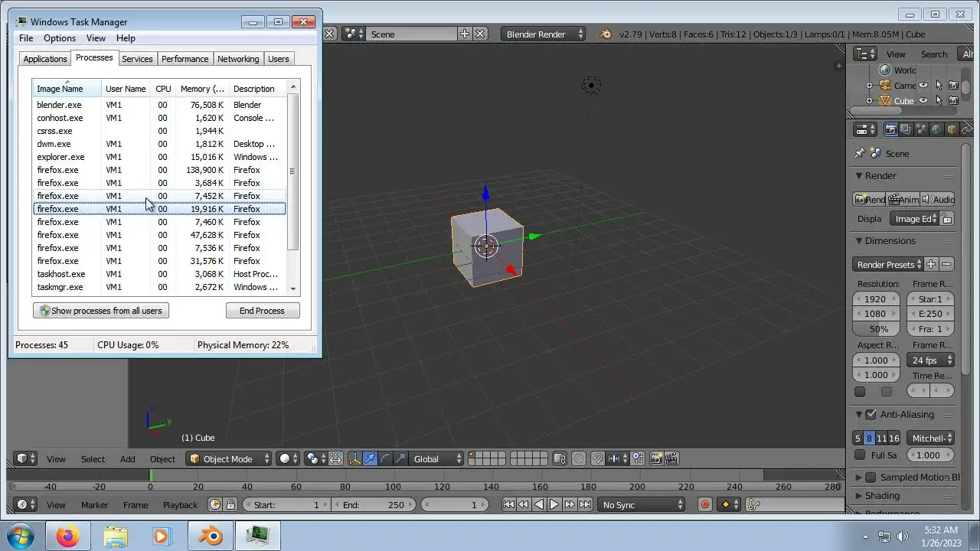Toggle auto keyframe record button
980x551 pixels.
tap(705, 504)
